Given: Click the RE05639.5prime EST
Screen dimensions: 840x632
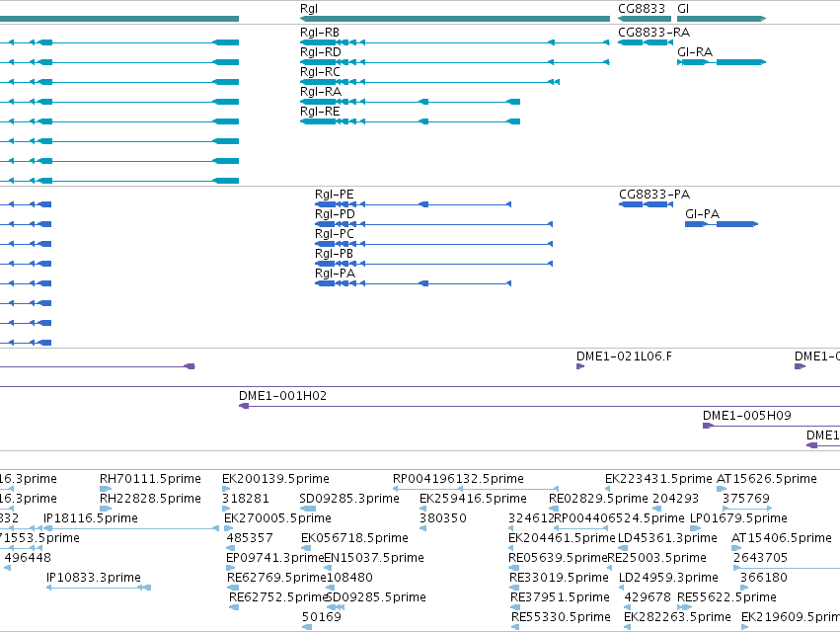Looking at the screenshot, I should pos(511,568).
